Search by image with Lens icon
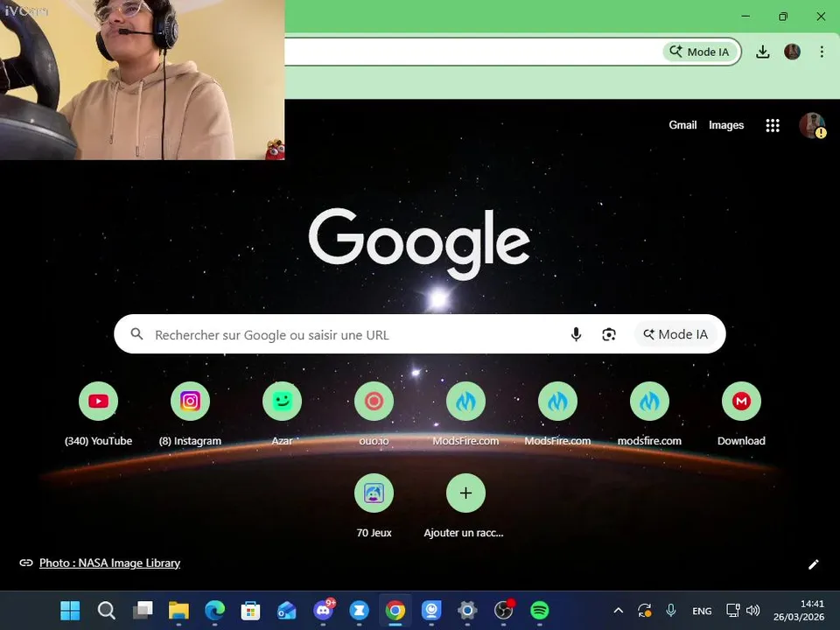 (x=609, y=334)
